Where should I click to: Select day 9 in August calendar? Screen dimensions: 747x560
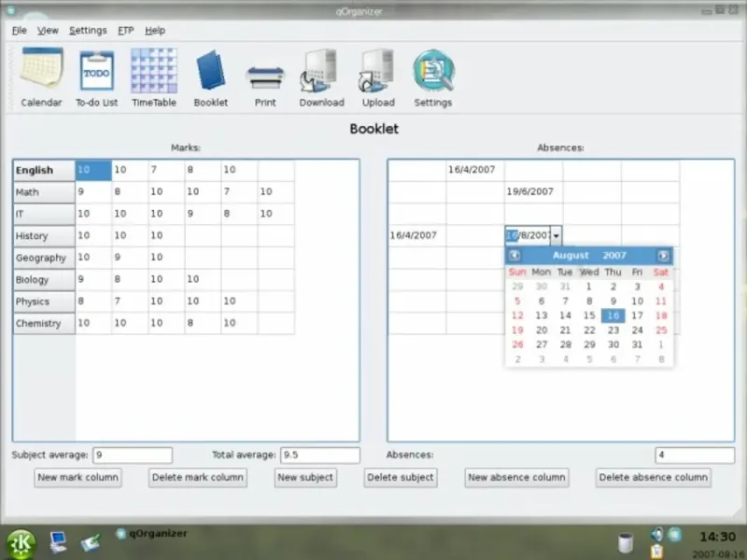click(x=613, y=301)
